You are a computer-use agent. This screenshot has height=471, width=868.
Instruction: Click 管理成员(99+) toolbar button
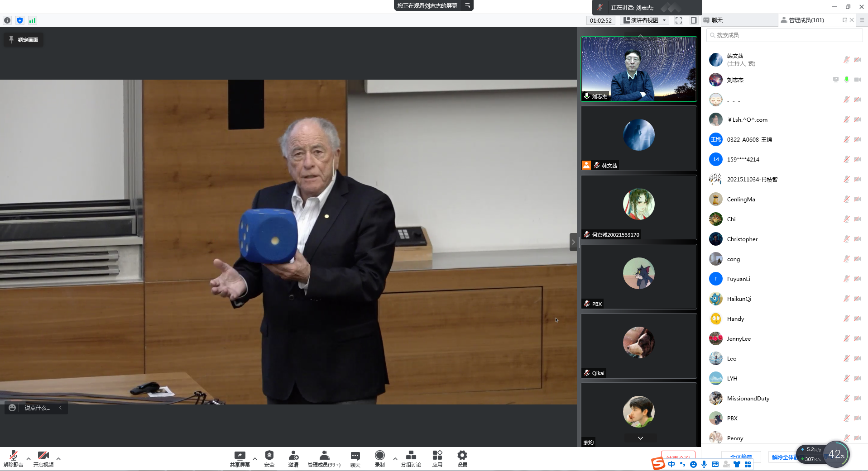[x=324, y=458]
